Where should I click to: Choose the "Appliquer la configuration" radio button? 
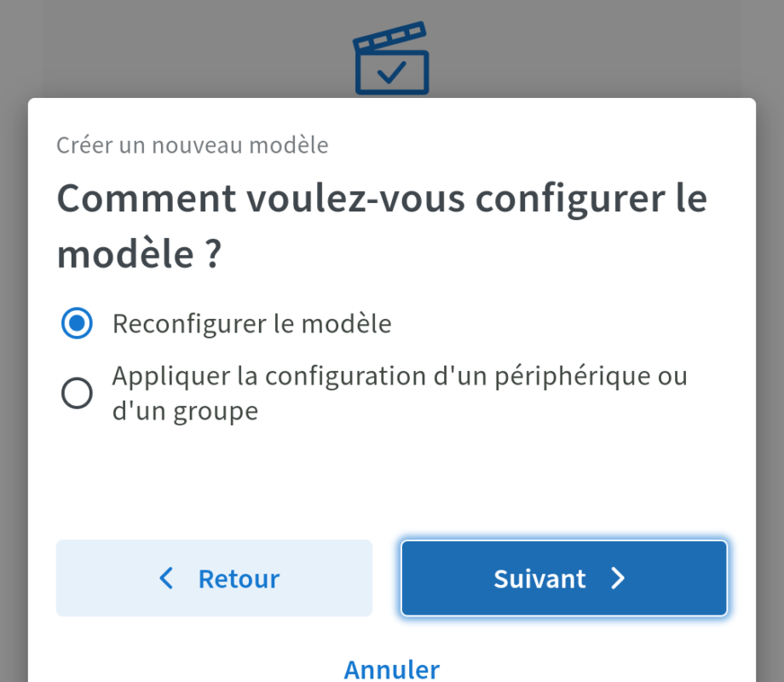tap(77, 394)
